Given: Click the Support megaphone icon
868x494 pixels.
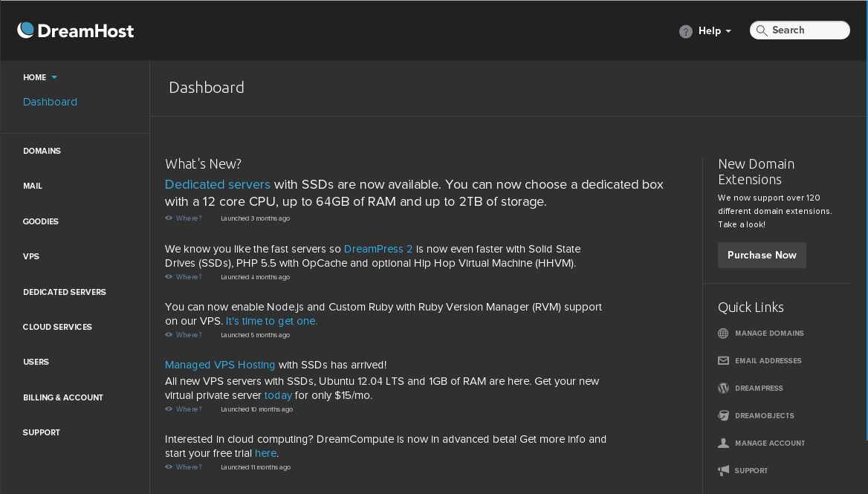Looking at the screenshot, I should click(723, 470).
